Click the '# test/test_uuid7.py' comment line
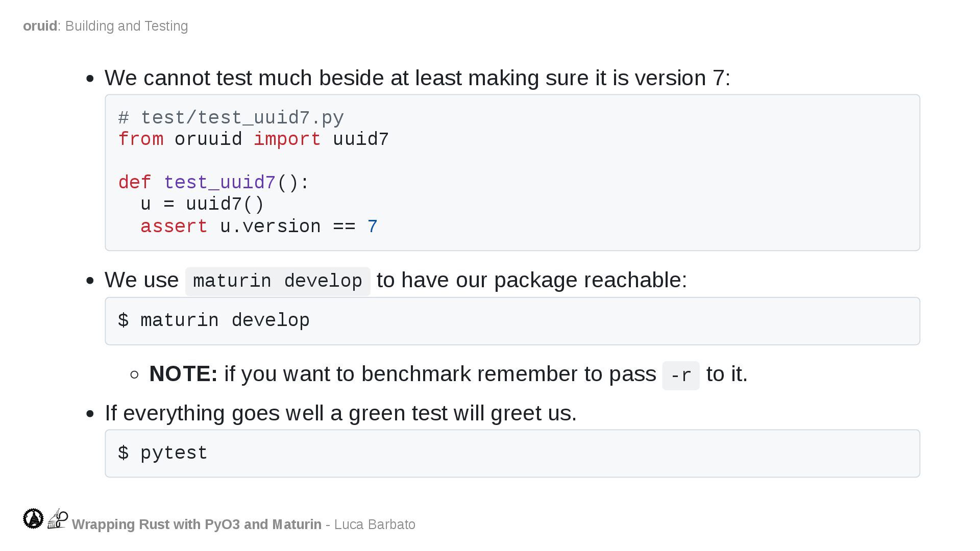This screenshot has width=980, height=551. pos(231,118)
